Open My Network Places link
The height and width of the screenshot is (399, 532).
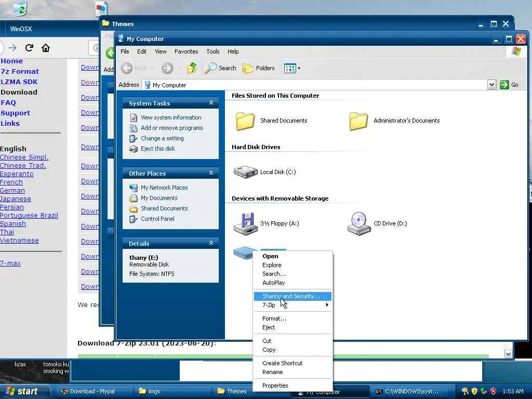click(164, 188)
